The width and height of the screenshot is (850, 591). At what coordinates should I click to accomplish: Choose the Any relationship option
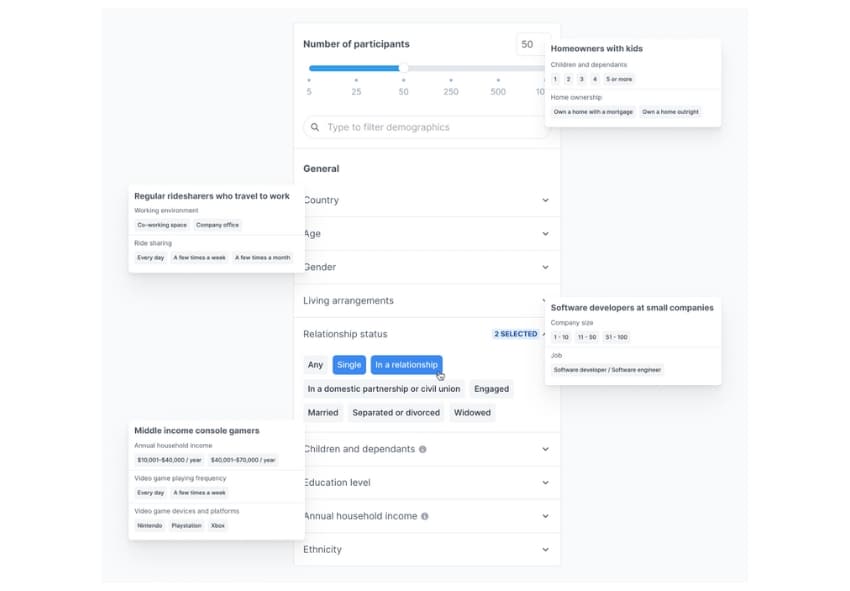(x=316, y=365)
